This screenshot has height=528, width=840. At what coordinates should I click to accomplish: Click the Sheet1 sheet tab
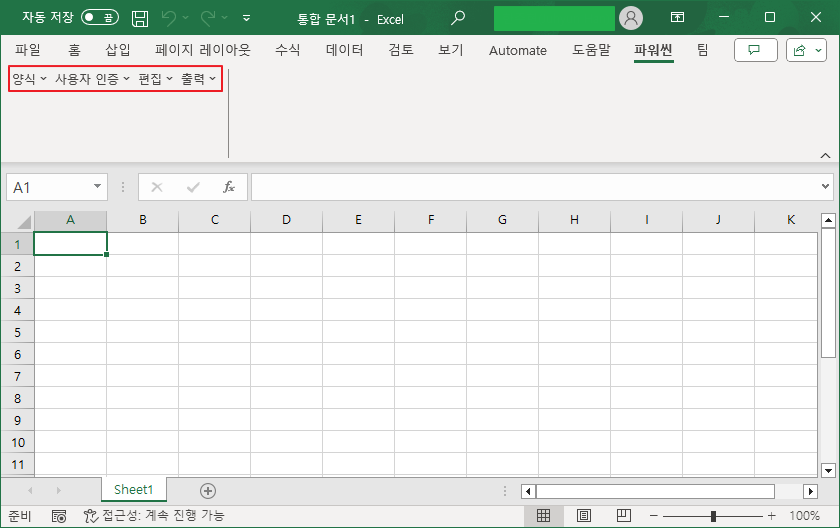pos(133,489)
